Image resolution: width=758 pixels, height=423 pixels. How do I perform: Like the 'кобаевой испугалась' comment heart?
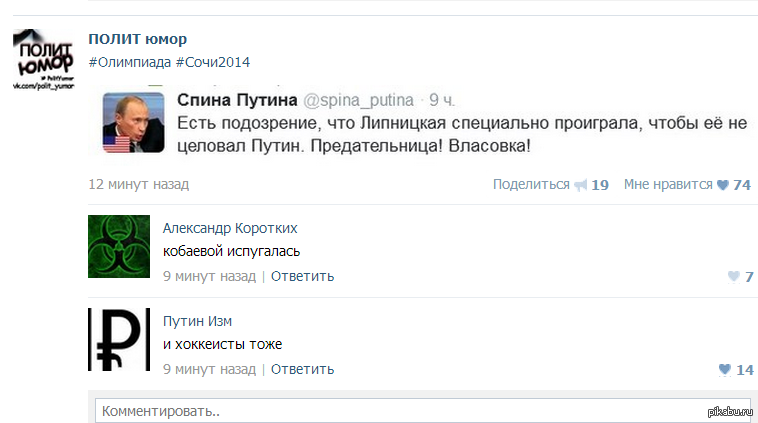pyautogui.click(x=733, y=277)
